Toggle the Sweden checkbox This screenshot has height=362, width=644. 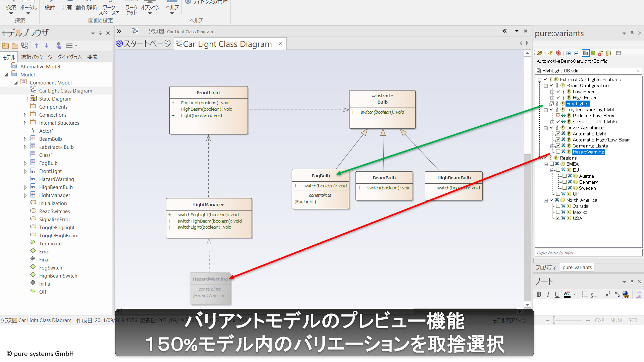(x=565, y=188)
